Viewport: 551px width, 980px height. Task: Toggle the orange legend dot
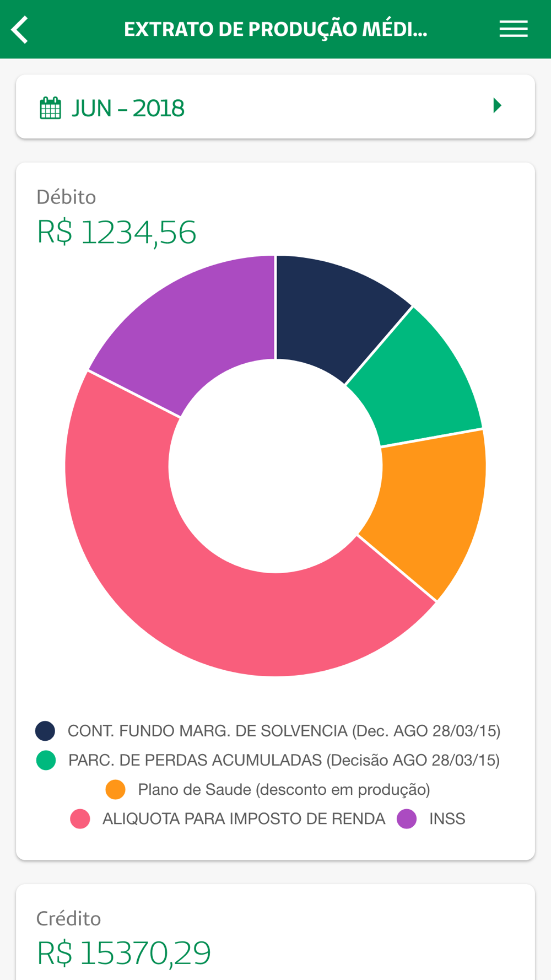tap(116, 790)
